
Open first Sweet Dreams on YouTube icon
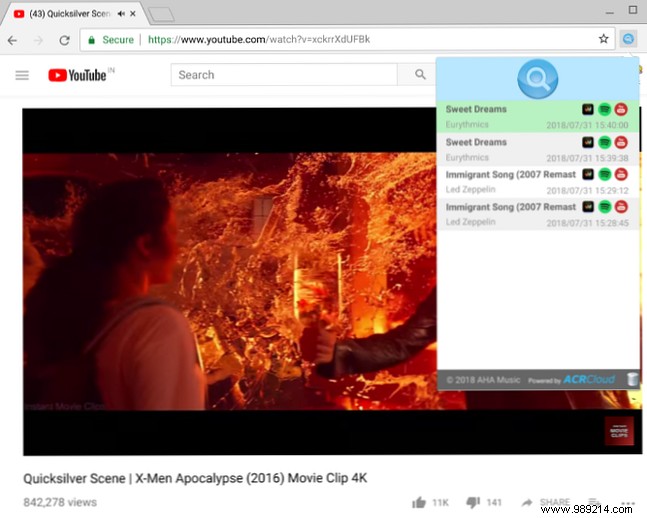tap(621, 109)
